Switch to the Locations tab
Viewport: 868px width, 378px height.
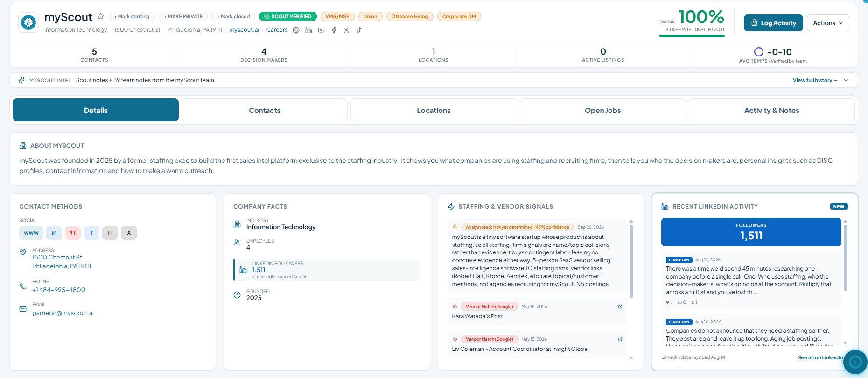coord(434,110)
